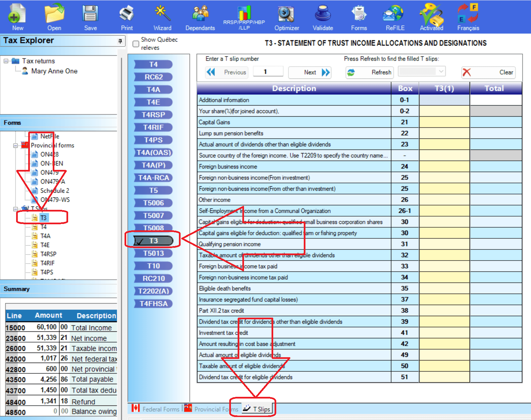Open the tax Optimizer tool
This screenshot has height=420, width=531.
click(286, 14)
